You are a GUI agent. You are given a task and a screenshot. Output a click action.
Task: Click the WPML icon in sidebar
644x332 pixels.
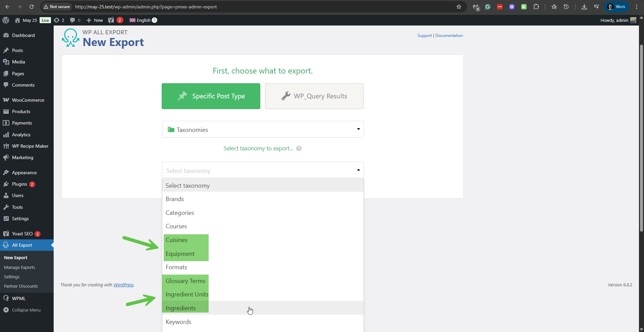(6, 298)
